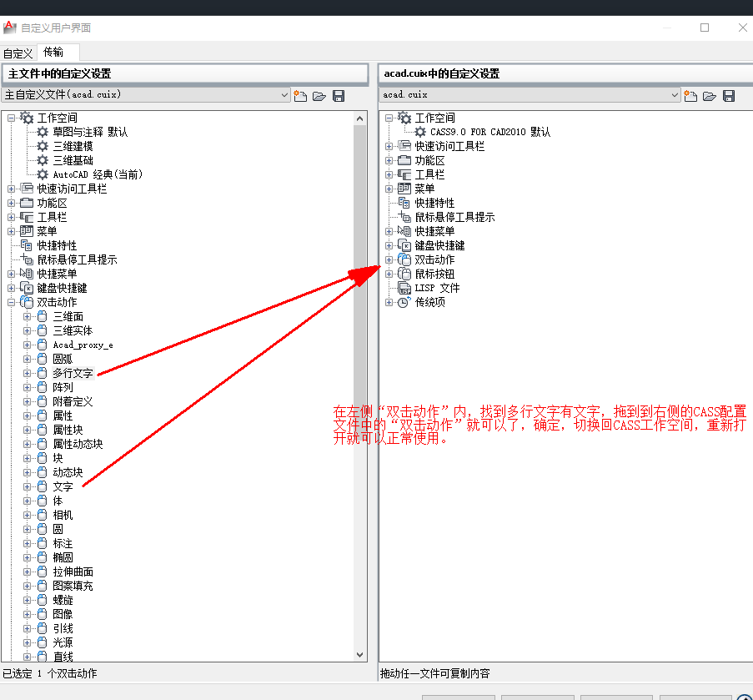Open customization file in right pane
This screenshot has width=753, height=700.
710,96
